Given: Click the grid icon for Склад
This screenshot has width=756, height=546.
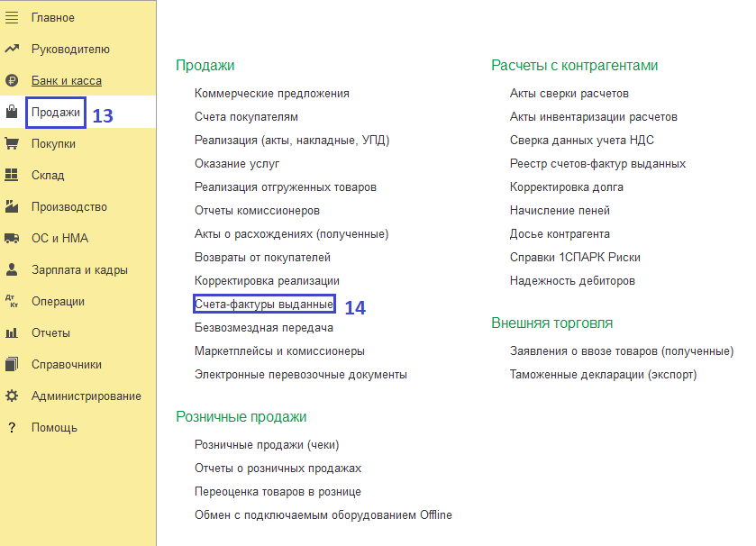Looking at the screenshot, I should point(12,175).
